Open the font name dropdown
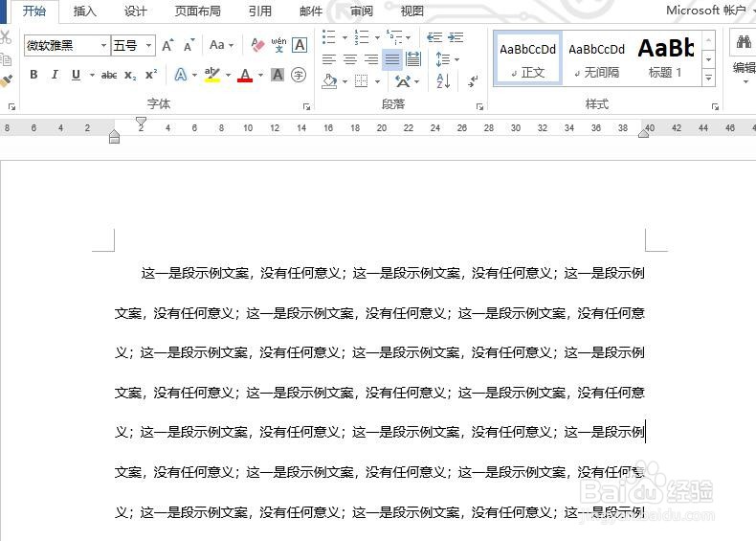The width and height of the screenshot is (756, 541). pos(103,46)
